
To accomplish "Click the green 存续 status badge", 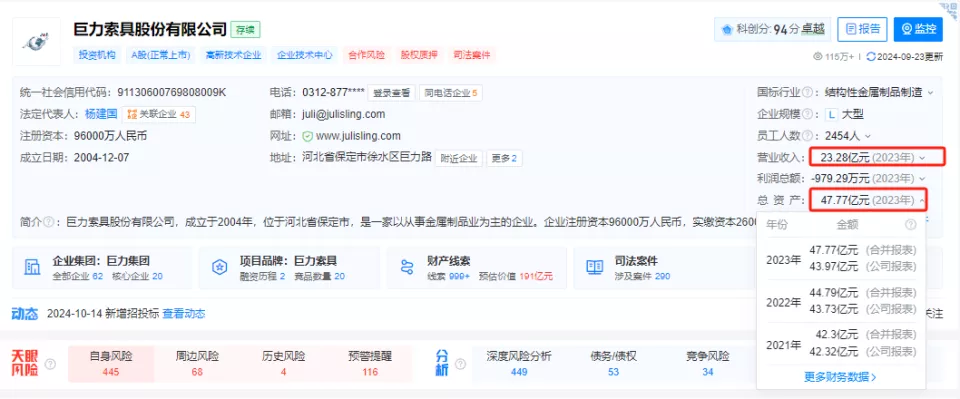I will coord(246,29).
